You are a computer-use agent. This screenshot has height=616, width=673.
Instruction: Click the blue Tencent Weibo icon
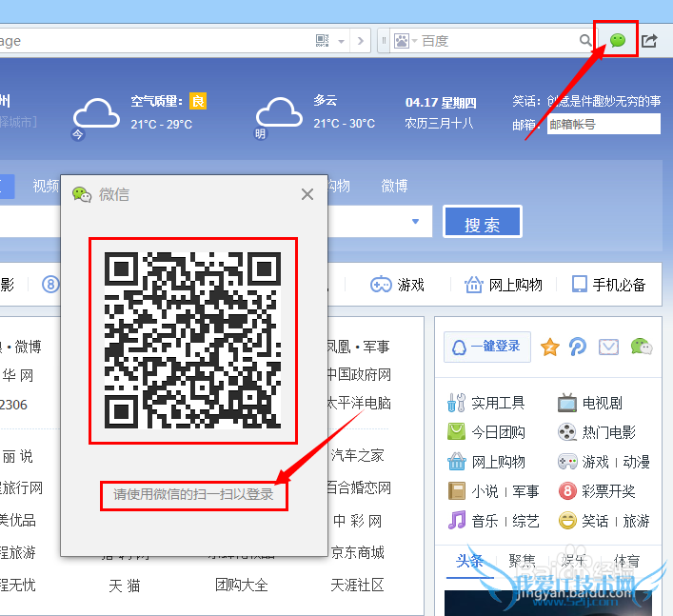[578, 347]
